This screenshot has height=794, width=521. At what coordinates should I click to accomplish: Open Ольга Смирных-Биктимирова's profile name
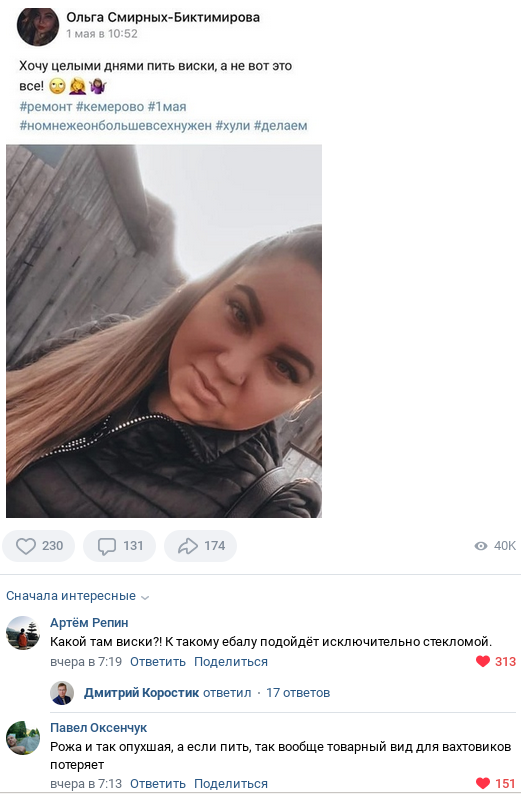[x=163, y=17]
